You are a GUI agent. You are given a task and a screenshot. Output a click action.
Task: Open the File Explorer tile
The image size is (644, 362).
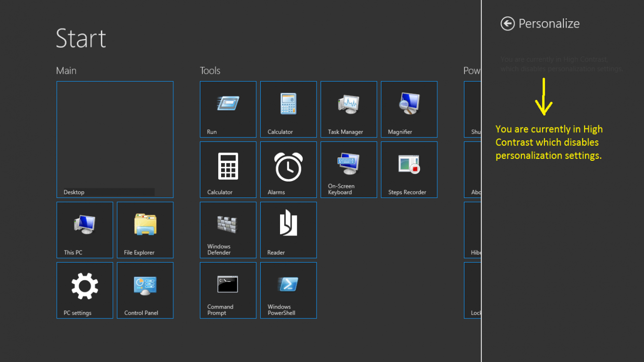point(145,230)
